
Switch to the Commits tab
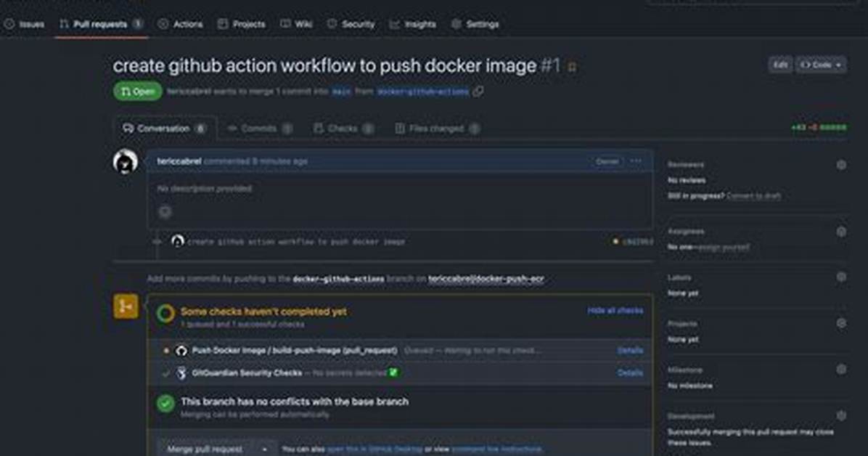(260, 129)
